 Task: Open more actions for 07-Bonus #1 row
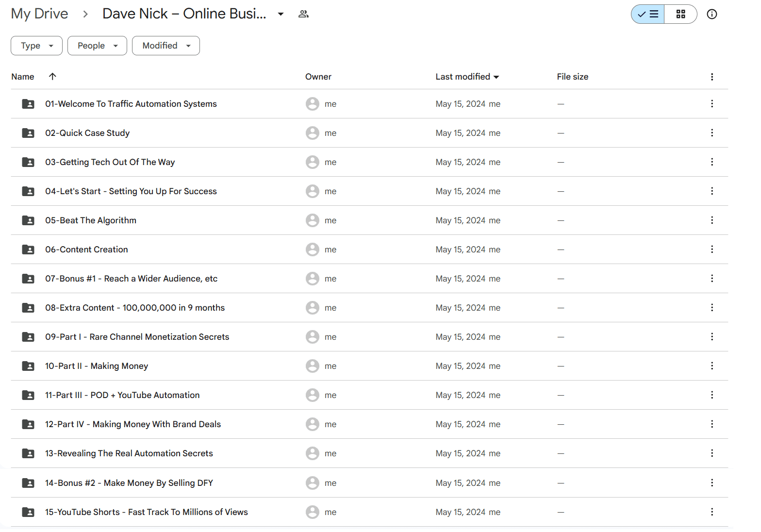pos(712,278)
